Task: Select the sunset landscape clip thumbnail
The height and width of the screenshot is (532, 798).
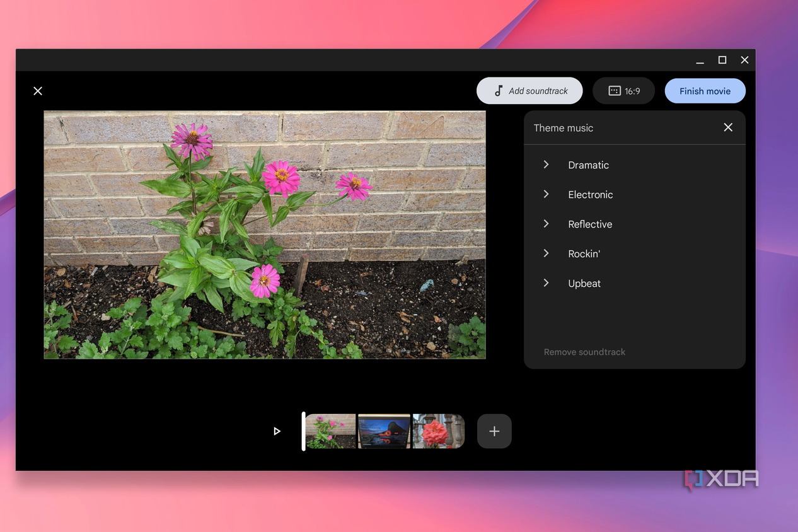Action: (384, 431)
